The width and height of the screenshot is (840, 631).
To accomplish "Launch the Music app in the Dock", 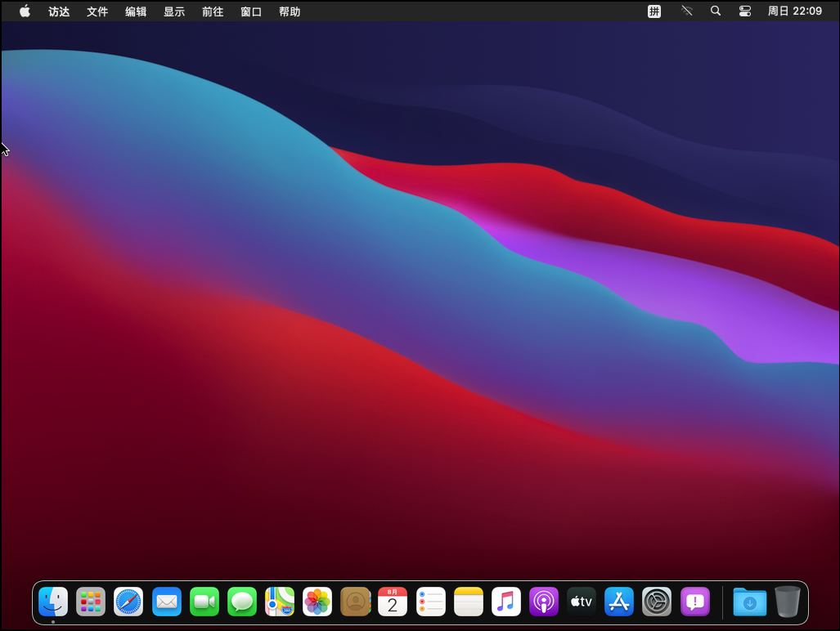I will tap(506, 602).
